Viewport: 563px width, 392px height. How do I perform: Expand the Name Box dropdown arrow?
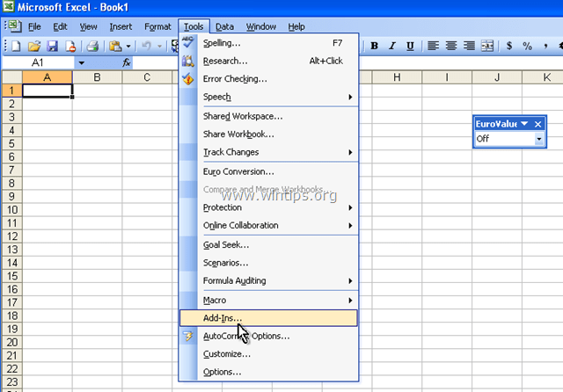click(82, 62)
